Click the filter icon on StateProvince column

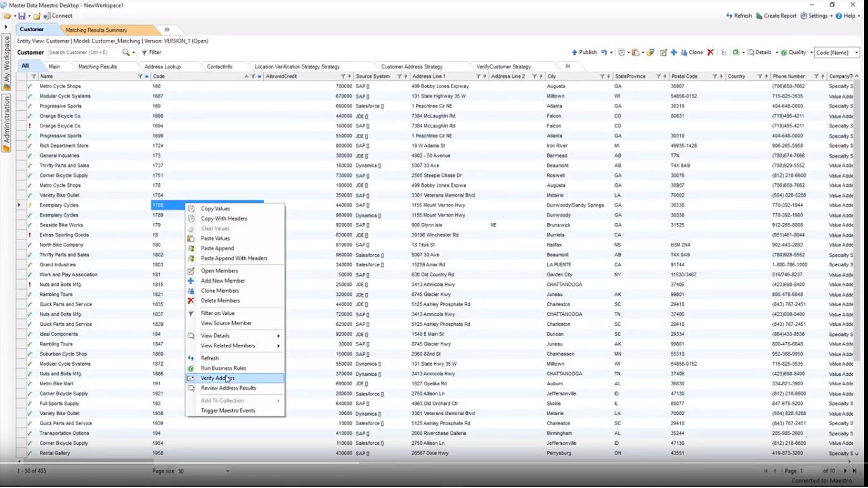point(658,77)
